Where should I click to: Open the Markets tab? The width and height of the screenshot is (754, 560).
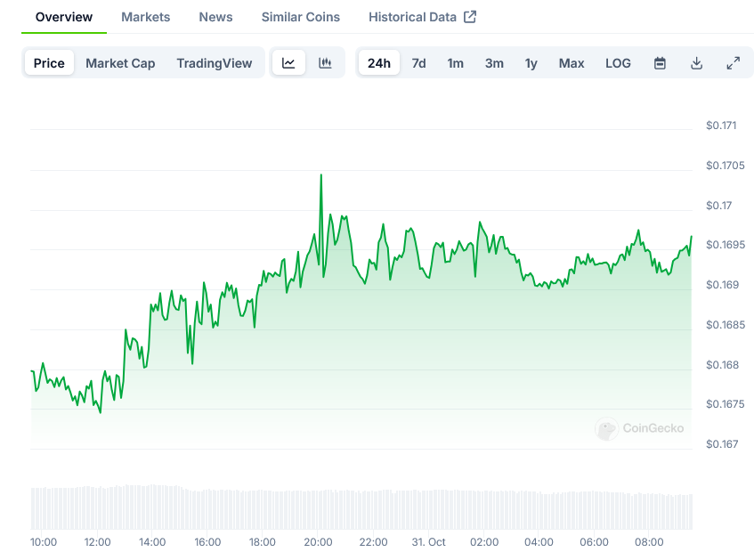(x=145, y=17)
